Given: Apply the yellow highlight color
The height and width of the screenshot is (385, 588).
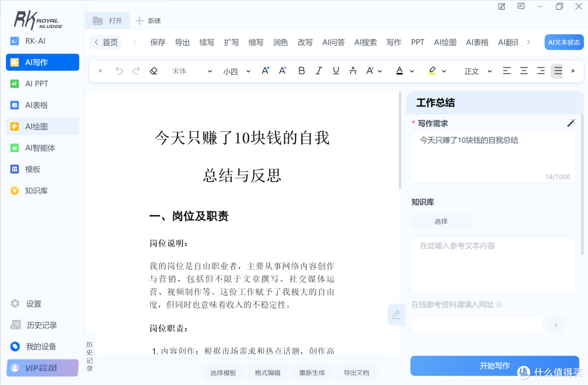Looking at the screenshot, I should coord(432,71).
